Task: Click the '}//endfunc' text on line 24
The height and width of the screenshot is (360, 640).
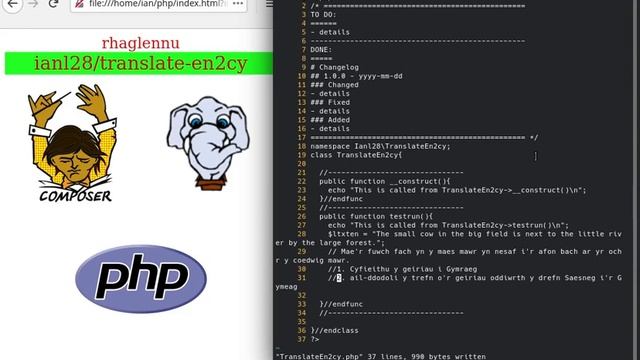Action: [x=341, y=199]
